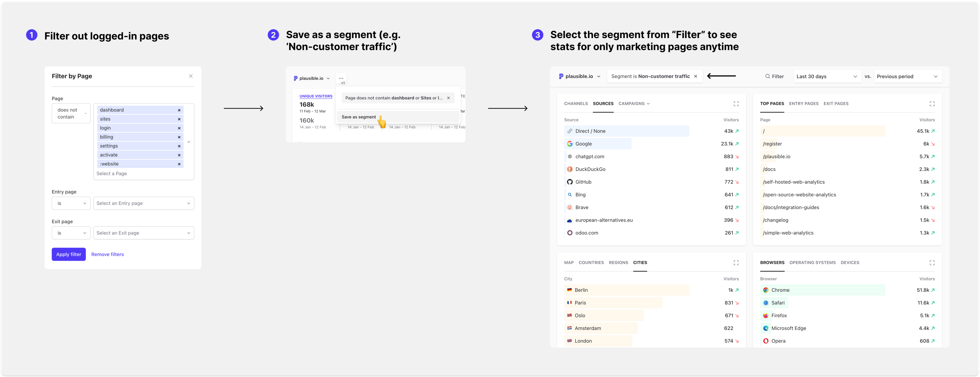Switch to the Channels tab

click(x=576, y=104)
